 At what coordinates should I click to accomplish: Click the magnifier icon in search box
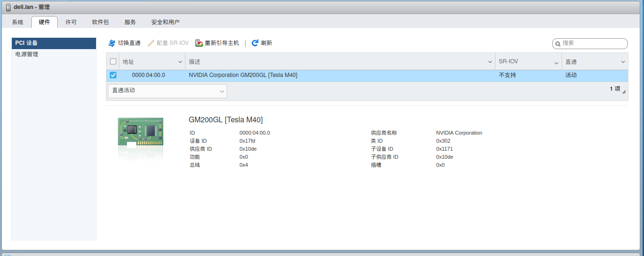click(x=558, y=43)
